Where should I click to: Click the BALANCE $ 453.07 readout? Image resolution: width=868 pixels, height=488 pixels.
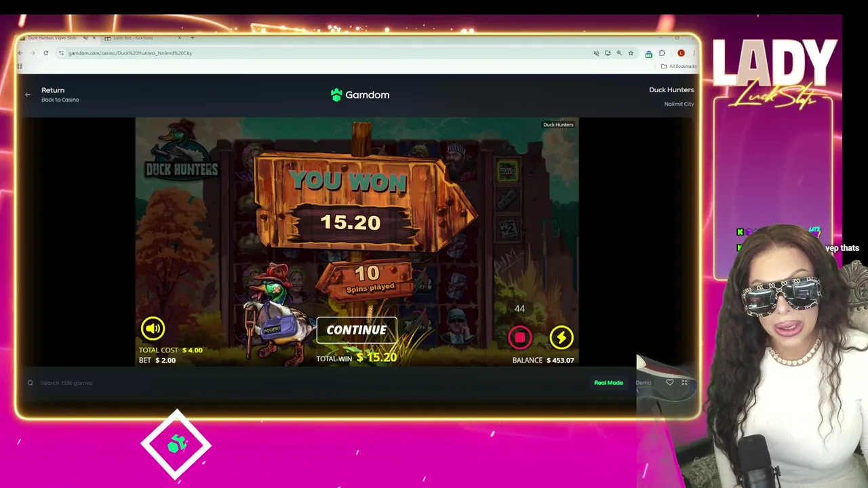point(543,361)
